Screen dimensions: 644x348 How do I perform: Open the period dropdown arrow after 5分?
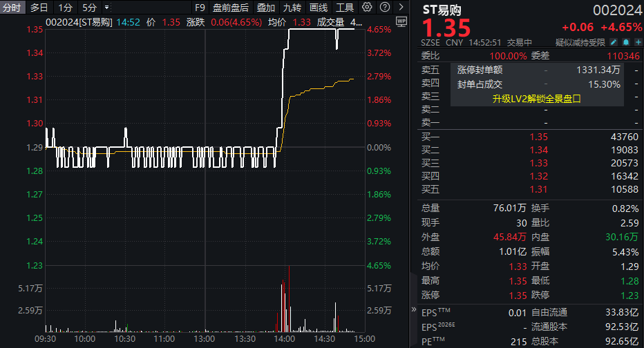106,8
